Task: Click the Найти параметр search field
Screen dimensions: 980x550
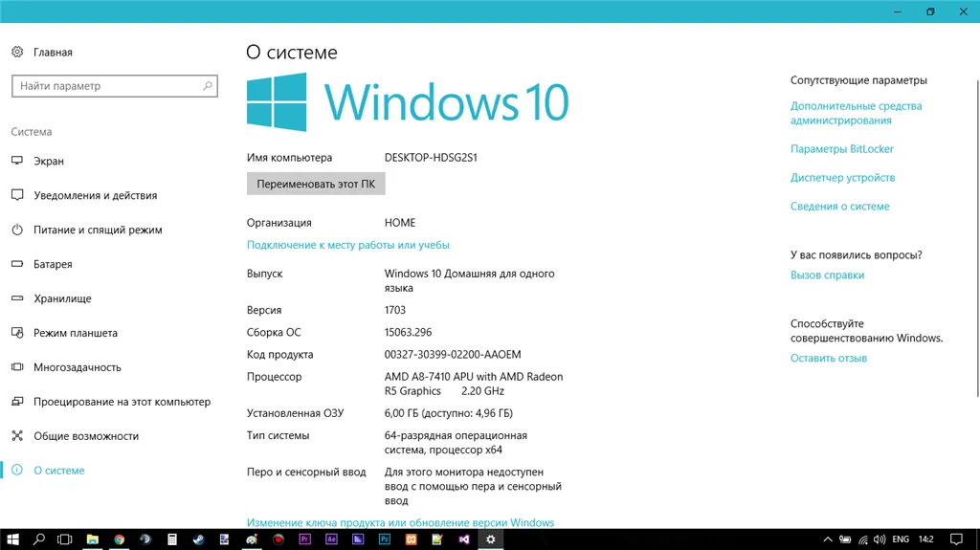Action: click(x=115, y=86)
